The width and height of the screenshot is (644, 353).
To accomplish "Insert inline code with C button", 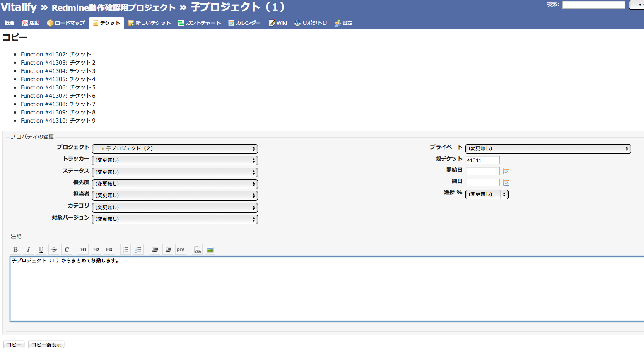I will (x=67, y=249).
